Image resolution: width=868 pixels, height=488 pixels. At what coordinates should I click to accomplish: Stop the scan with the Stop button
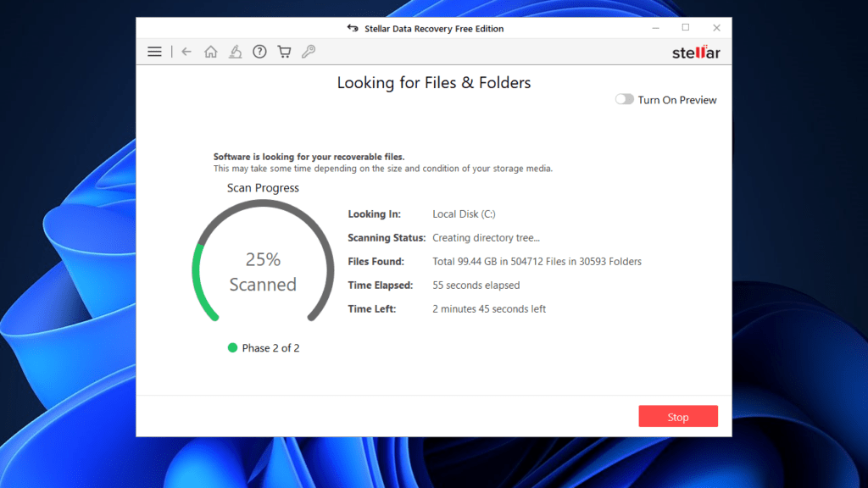point(678,417)
